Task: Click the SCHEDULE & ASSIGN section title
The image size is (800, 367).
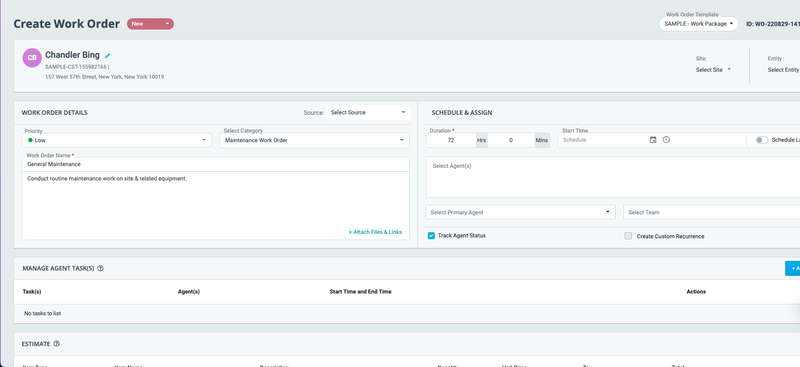Action: pos(462,113)
